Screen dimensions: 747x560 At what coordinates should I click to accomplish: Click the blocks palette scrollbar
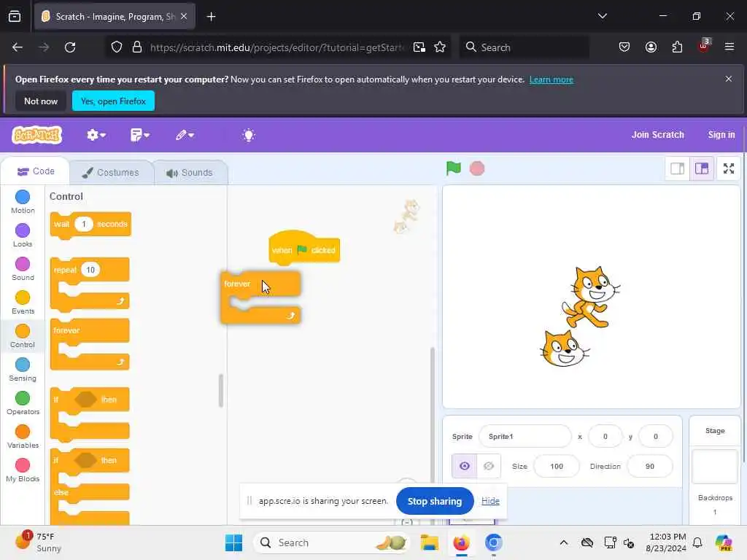[220, 391]
